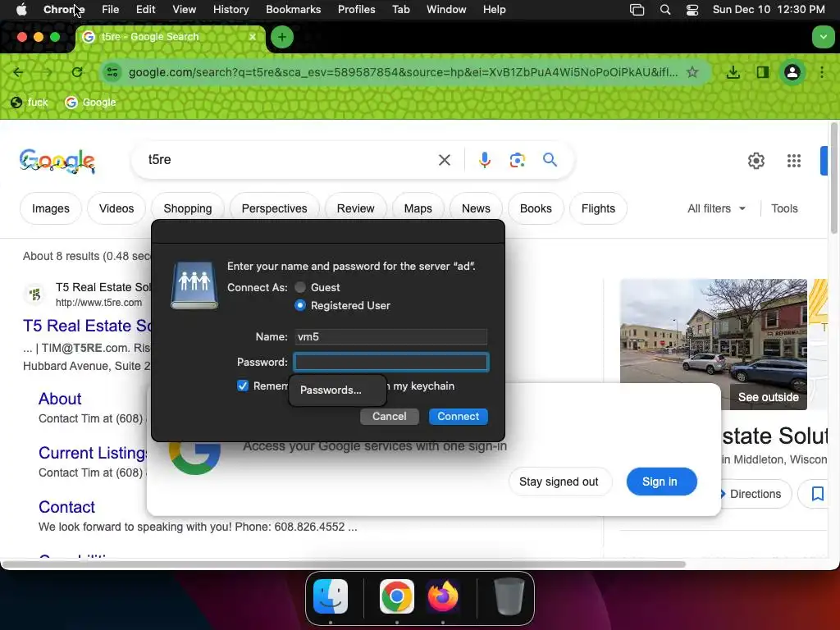Screen dimensions: 840x630
Task: Reload the current page
Action: click(77, 72)
